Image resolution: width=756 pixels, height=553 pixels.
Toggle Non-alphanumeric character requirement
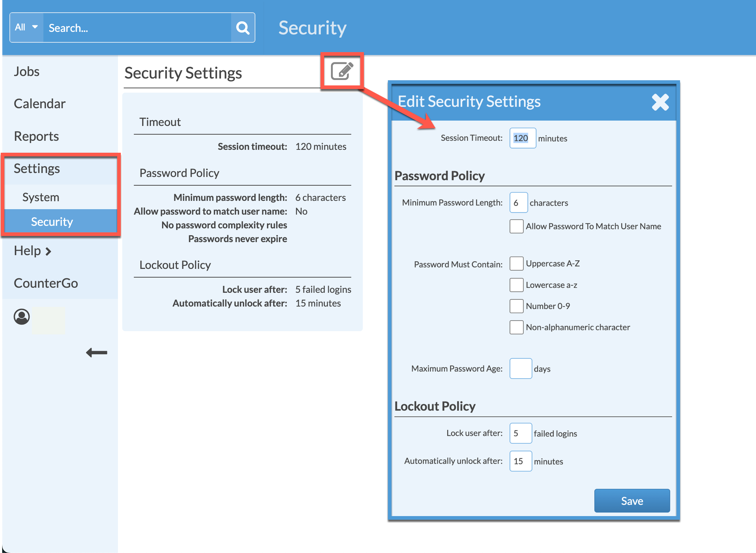(516, 327)
